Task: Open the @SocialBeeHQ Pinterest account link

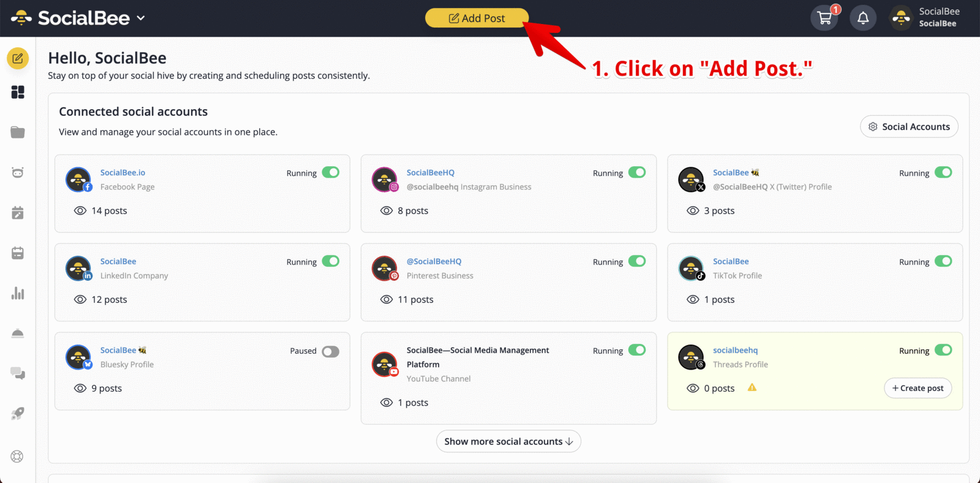Action: click(x=434, y=262)
